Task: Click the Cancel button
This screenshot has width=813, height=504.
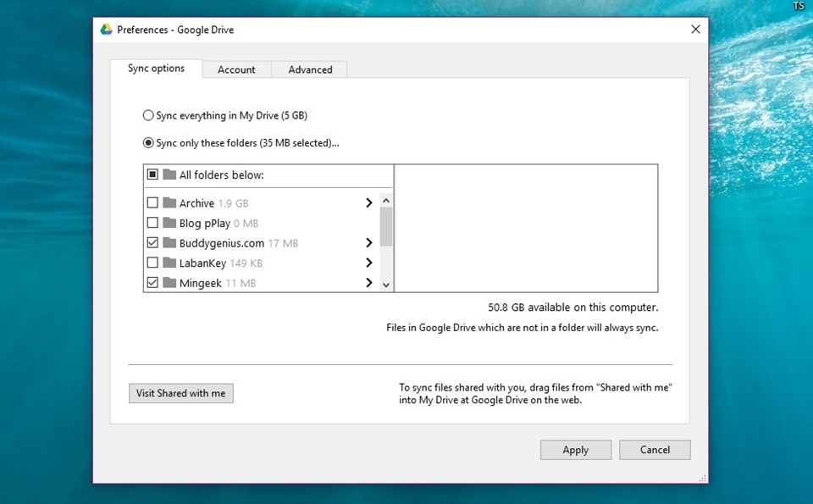Action: pyautogui.click(x=655, y=450)
